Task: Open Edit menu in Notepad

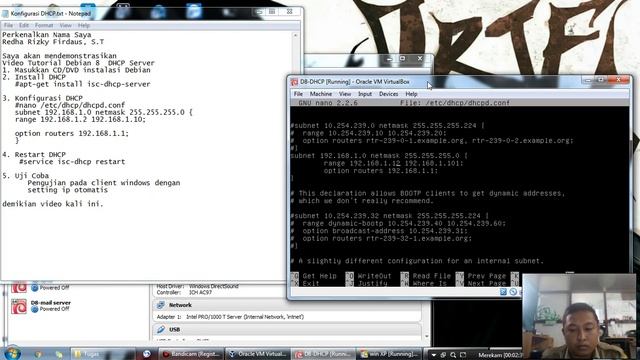Action: coord(24,25)
